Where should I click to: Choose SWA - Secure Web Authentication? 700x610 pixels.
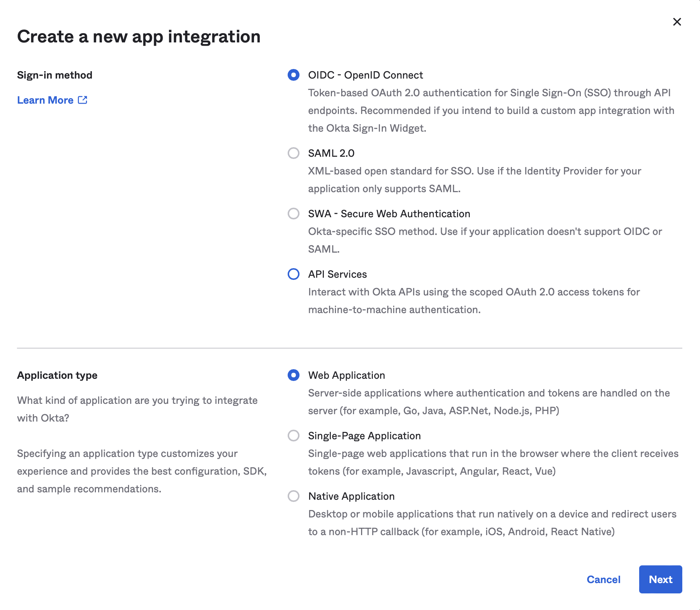click(x=293, y=214)
